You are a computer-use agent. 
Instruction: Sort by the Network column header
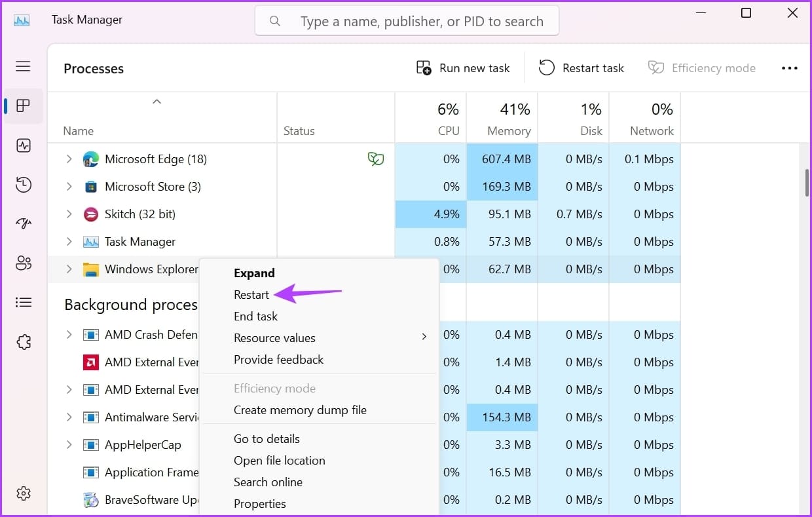click(x=645, y=118)
